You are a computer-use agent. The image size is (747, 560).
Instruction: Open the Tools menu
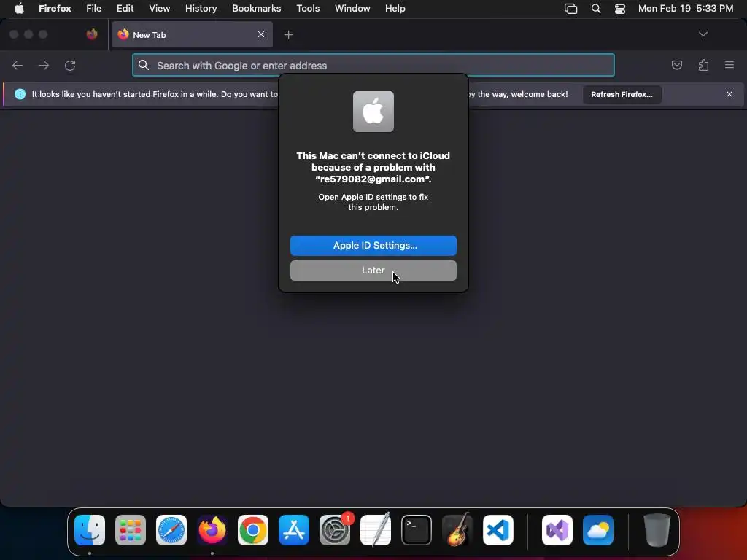click(308, 8)
